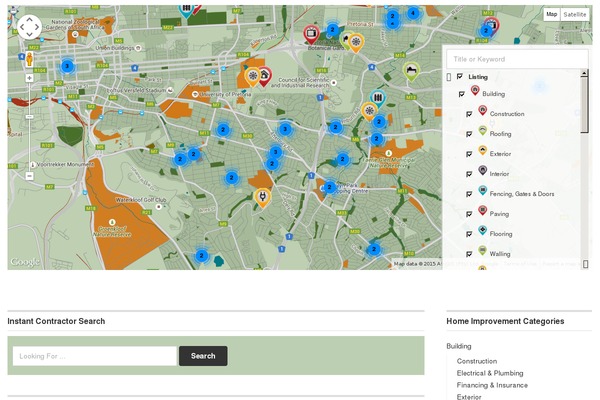The image size is (600, 400).
Task: Toggle the Exterior checkbox in map filter
Action: (x=469, y=154)
